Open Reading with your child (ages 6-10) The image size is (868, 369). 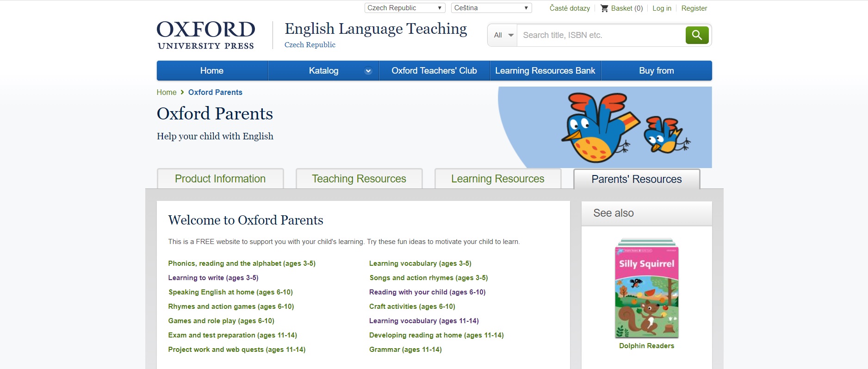(428, 292)
